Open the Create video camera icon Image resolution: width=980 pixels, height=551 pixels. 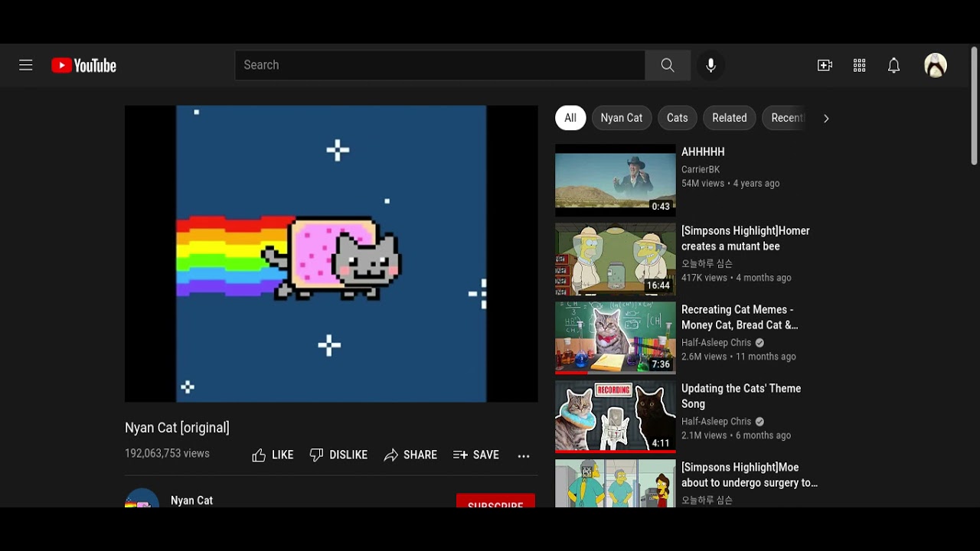[x=825, y=65]
